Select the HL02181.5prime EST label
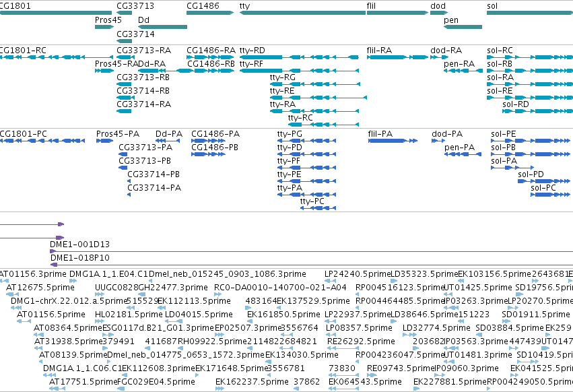The height and width of the screenshot is (392, 573). pos(129,315)
